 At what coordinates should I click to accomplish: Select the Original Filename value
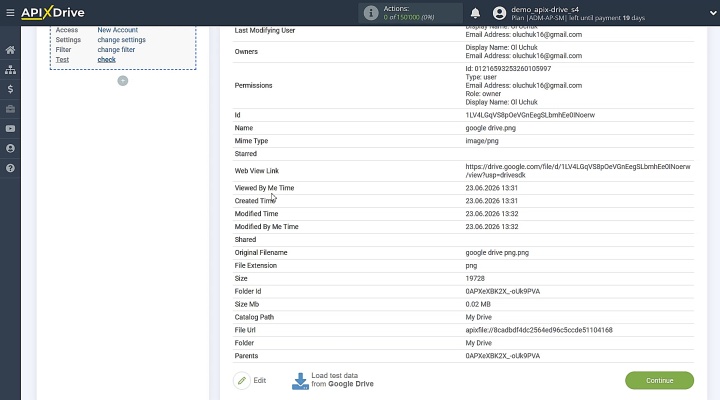click(497, 253)
